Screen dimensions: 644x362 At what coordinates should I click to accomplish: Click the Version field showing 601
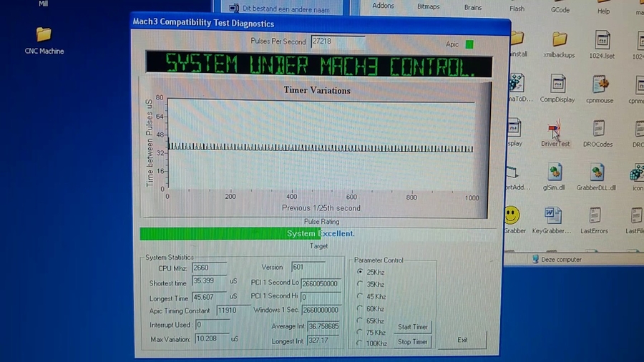(x=308, y=267)
